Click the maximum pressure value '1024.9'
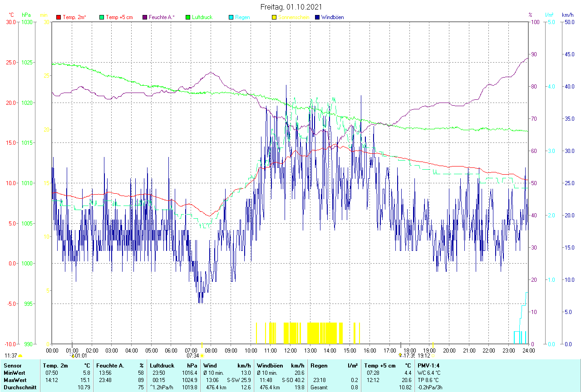The height and width of the screenshot is (392, 581). pyautogui.click(x=189, y=380)
